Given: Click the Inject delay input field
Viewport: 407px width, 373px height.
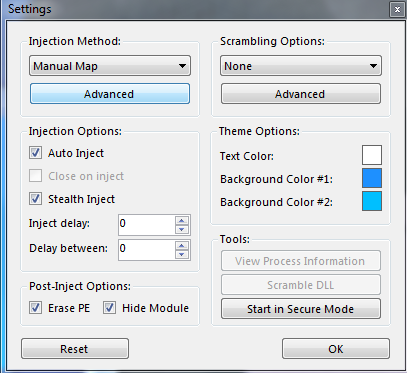Looking at the screenshot, I should point(146,225).
